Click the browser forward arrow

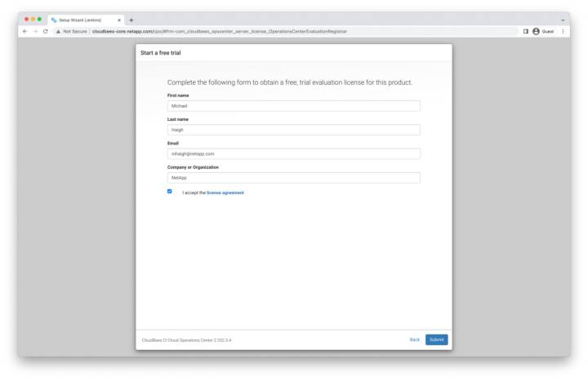[34, 31]
